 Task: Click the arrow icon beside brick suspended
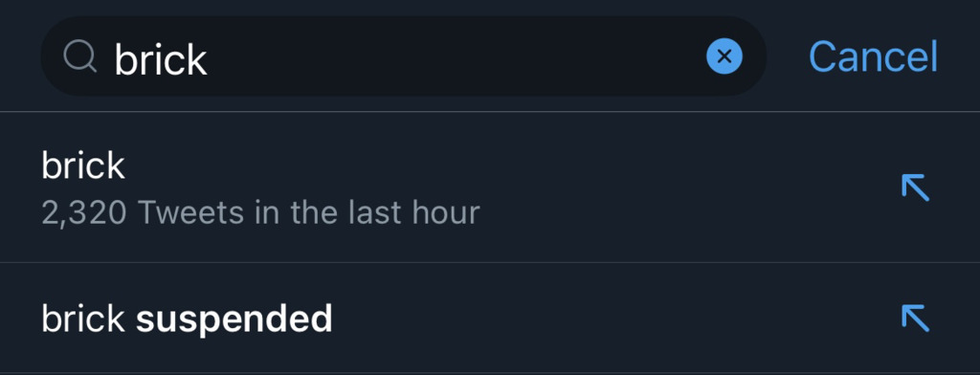tap(916, 319)
